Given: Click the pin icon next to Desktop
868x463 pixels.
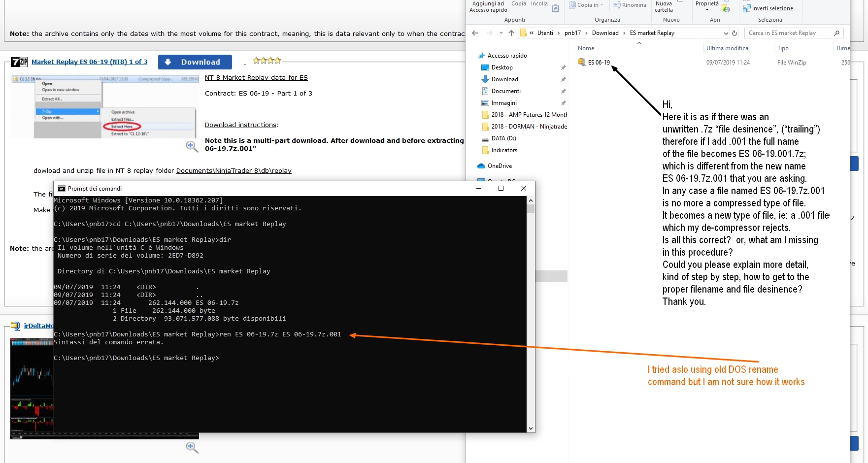Looking at the screenshot, I should point(563,67).
